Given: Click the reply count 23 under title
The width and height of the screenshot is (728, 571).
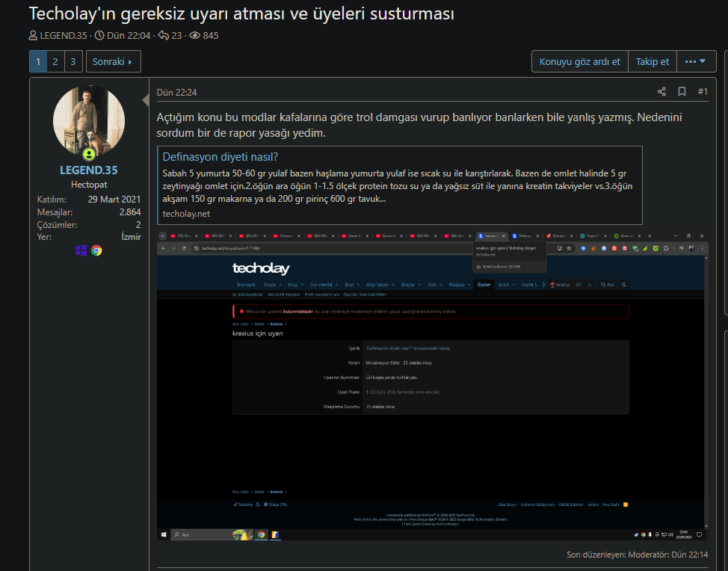Looking at the screenshot, I should tap(176, 35).
